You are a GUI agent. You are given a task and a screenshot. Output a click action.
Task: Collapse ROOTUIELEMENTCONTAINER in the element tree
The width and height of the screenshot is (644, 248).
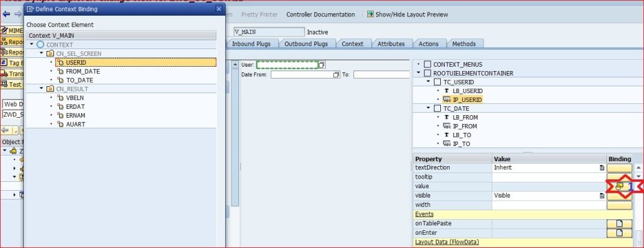tap(418, 73)
